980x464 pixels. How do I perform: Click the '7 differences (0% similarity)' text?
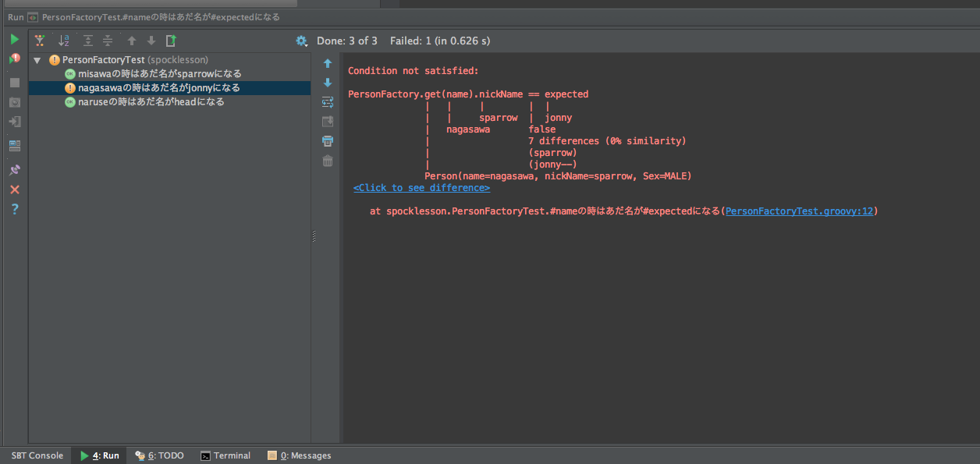pyautogui.click(x=607, y=141)
